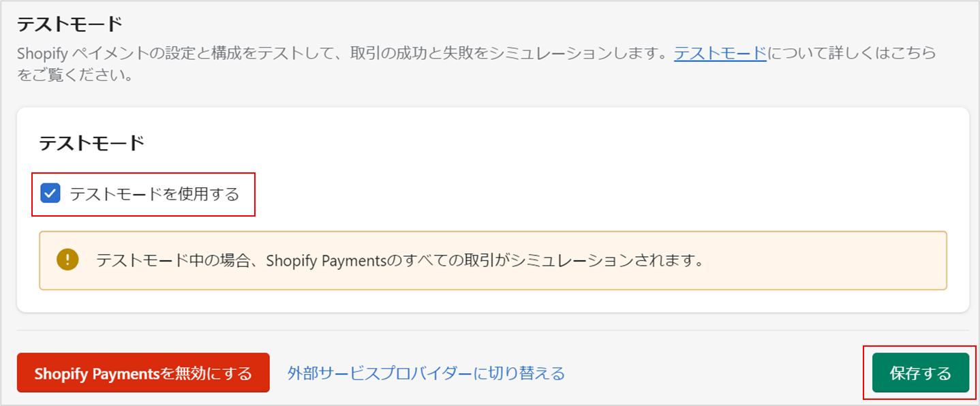980x406 pixels.
Task: Click the テストモードを使用する label text
Action: [155, 194]
